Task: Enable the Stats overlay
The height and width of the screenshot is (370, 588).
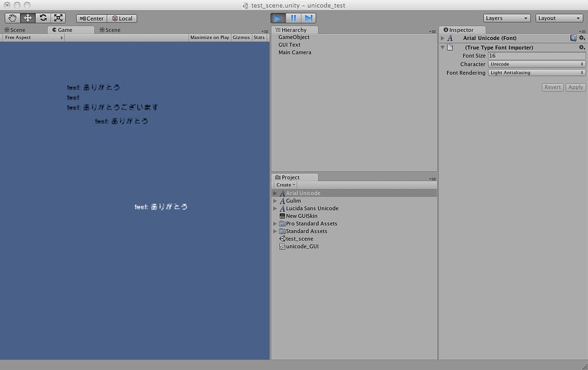Action: pyautogui.click(x=259, y=37)
